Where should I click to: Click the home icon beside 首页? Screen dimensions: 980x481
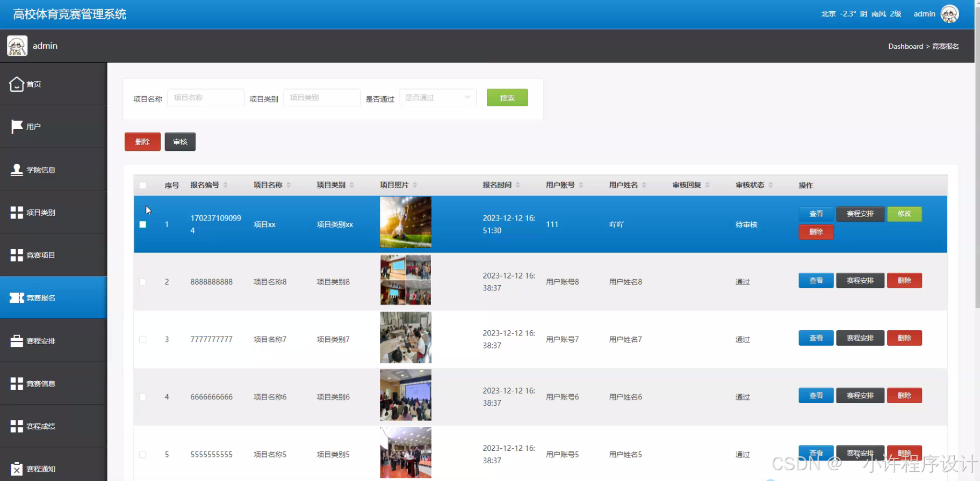coord(17,84)
